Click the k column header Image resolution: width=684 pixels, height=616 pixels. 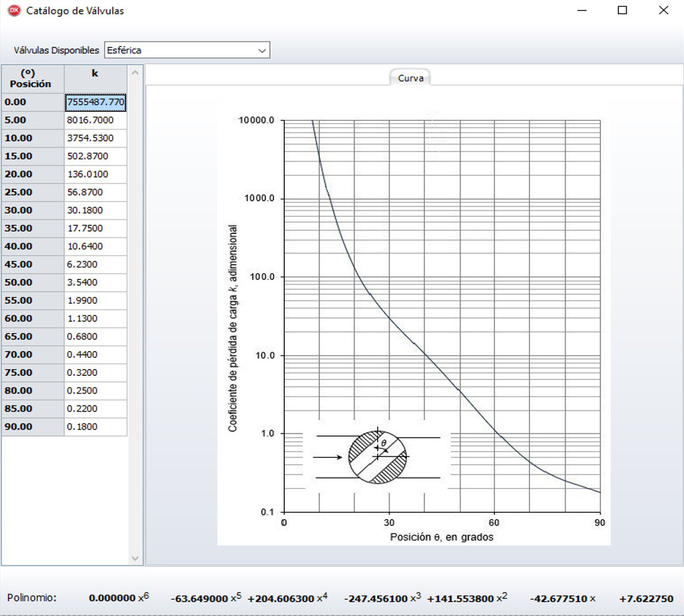[95, 79]
